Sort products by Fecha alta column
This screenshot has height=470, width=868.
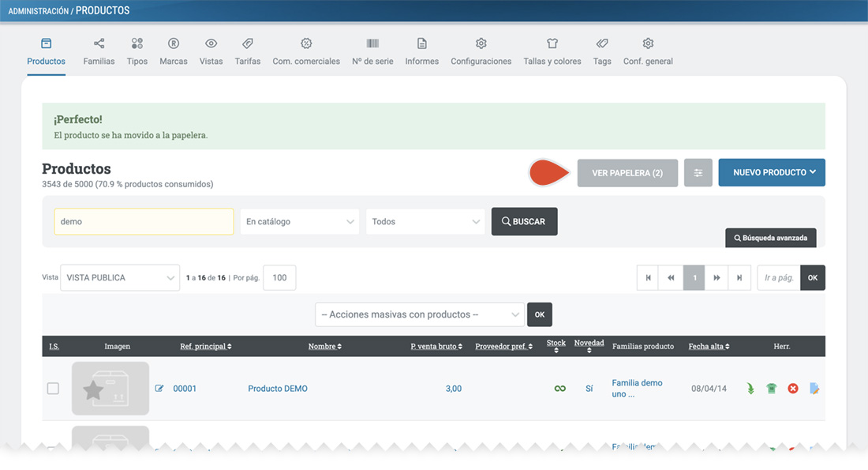[x=709, y=347]
